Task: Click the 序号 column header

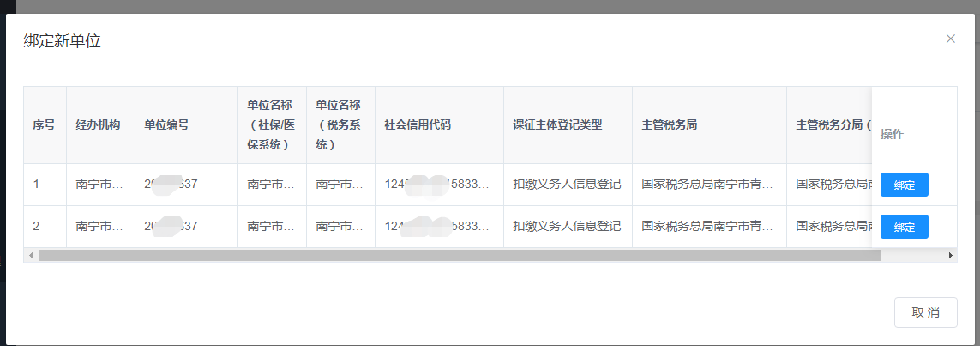Action: click(x=44, y=125)
